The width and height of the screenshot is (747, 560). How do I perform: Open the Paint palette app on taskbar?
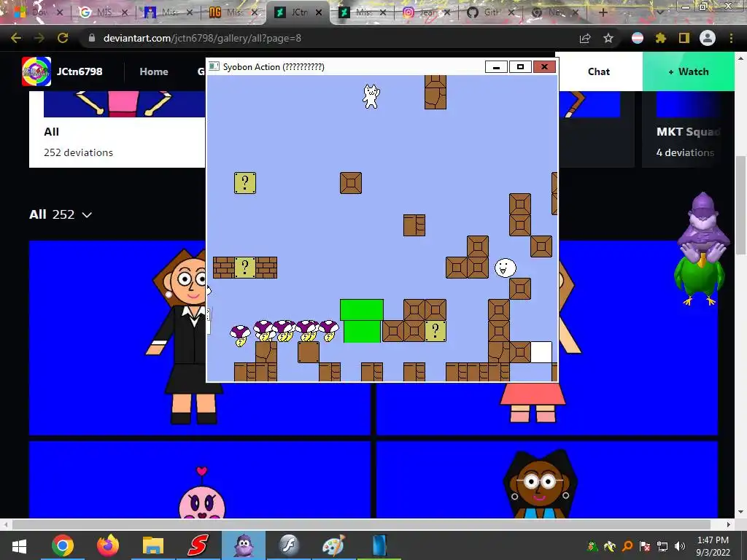333,545
